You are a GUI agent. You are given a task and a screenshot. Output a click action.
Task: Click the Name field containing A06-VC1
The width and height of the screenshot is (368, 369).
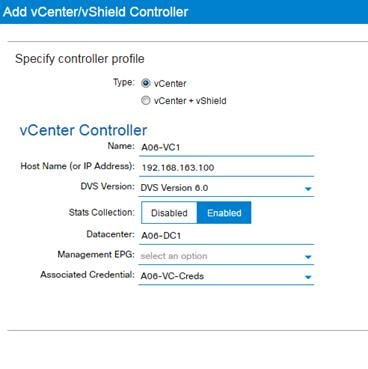226,147
